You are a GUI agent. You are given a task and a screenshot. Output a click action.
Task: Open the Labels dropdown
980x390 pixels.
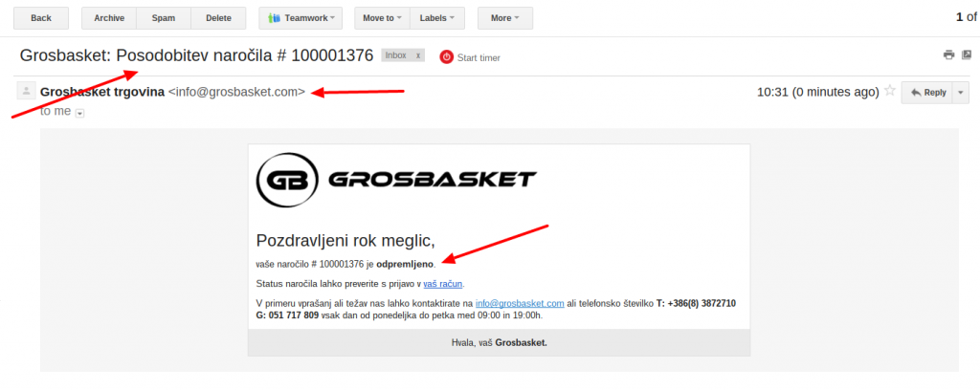click(x=437, y=18)
